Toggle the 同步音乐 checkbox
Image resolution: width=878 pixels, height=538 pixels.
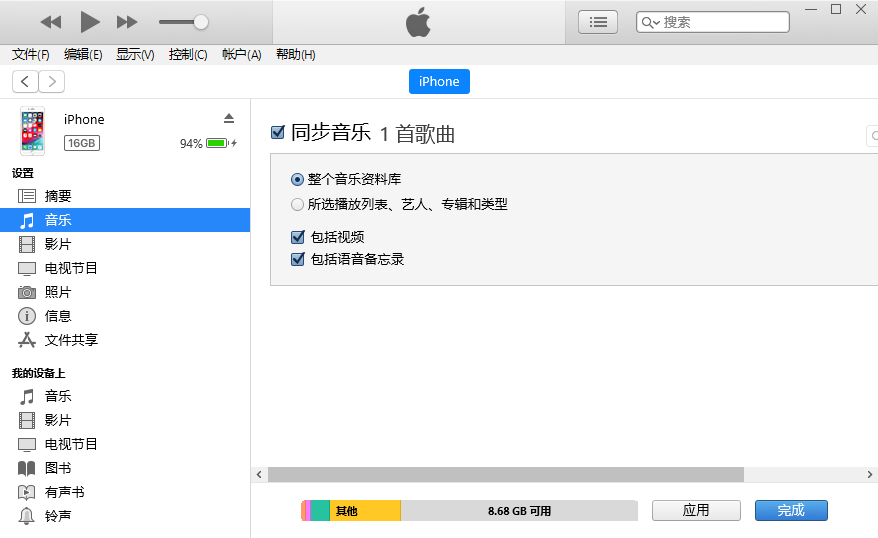tap(278, 132)
